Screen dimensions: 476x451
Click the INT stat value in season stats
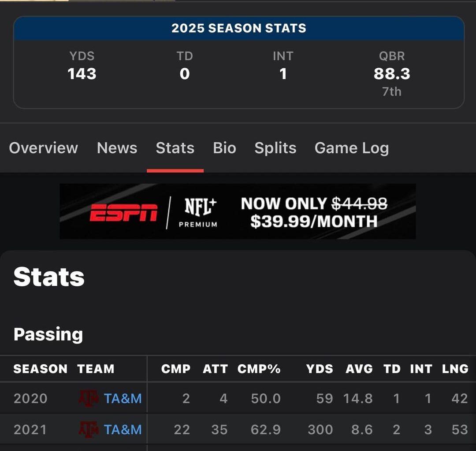283,74
